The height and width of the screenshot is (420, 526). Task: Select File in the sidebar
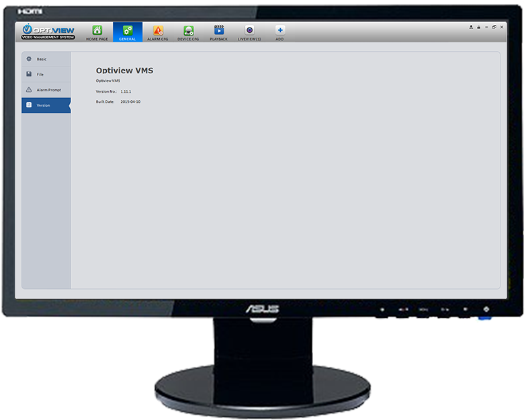tap(46, 75)
